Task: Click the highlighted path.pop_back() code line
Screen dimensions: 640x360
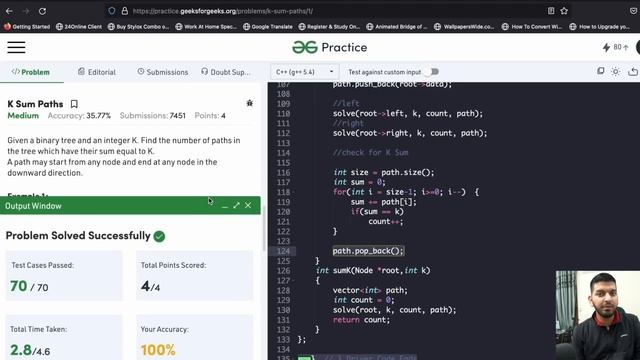Action: coord(368,251)
